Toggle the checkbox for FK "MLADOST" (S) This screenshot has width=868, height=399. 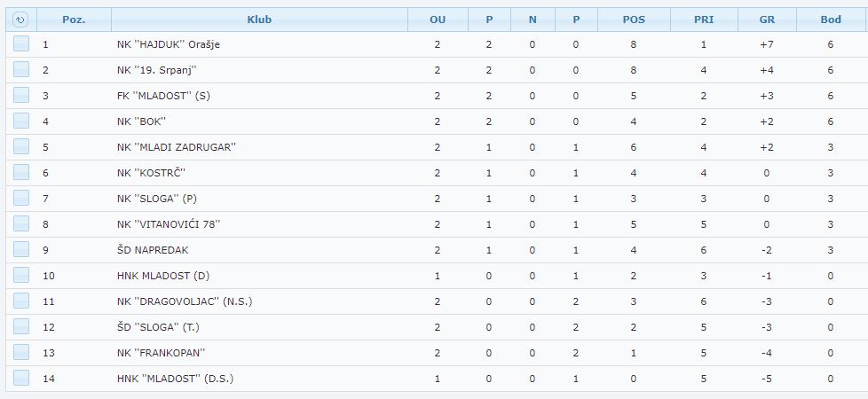pyautogui.click(x=21, y=95)
